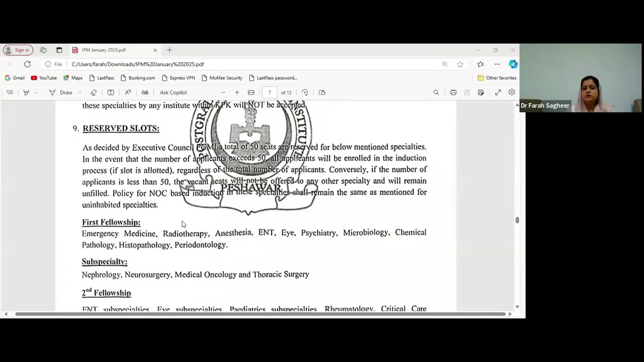This screenshot has height=362, width=644.
Task: Select the Erase tool
Action: pyautogui.click(x=94, y=93)
